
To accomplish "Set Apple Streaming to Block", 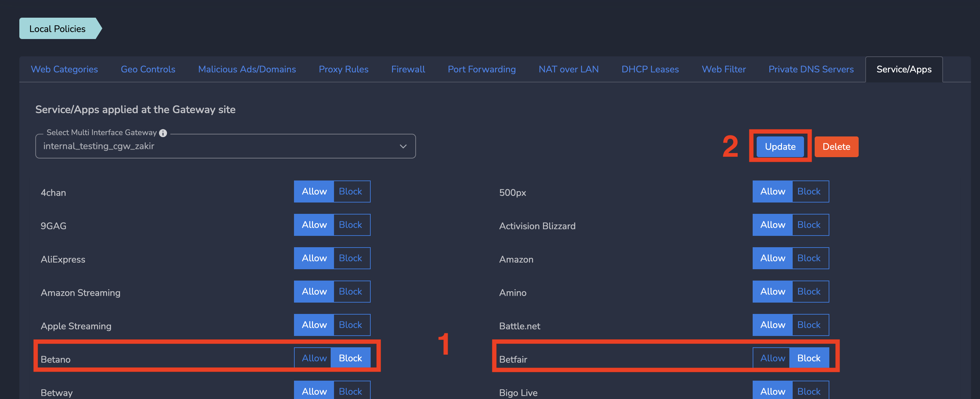I will (x=350, y=325).
